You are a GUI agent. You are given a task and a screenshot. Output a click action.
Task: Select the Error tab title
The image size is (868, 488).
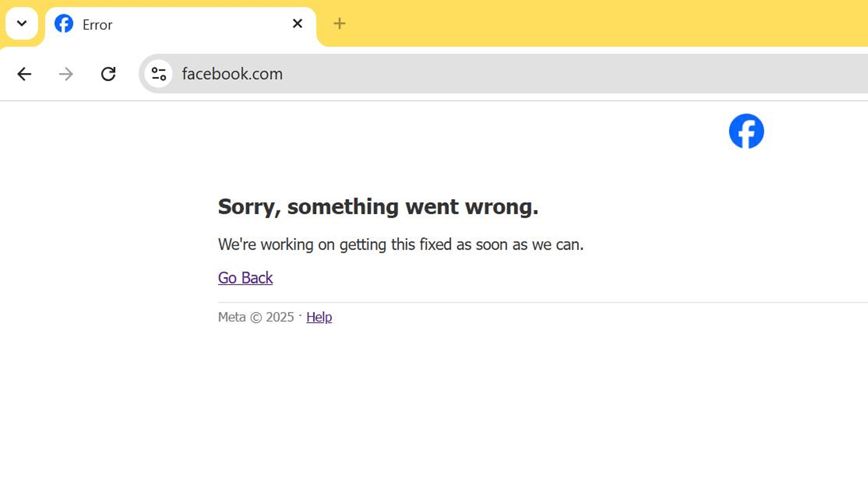(97, 25)
